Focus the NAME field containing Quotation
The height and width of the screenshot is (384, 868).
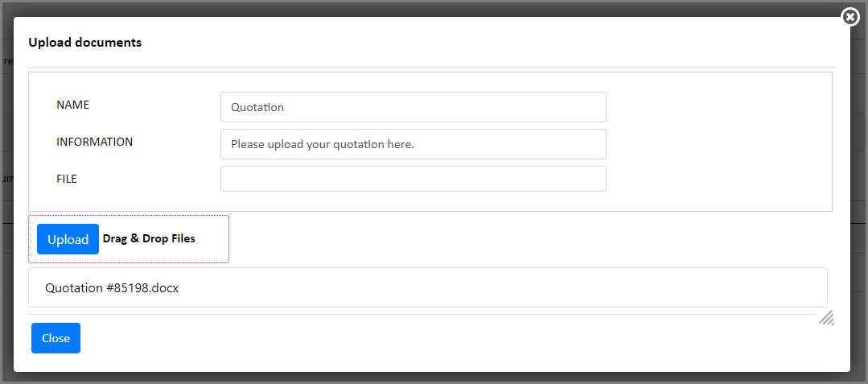pos(413,107)
